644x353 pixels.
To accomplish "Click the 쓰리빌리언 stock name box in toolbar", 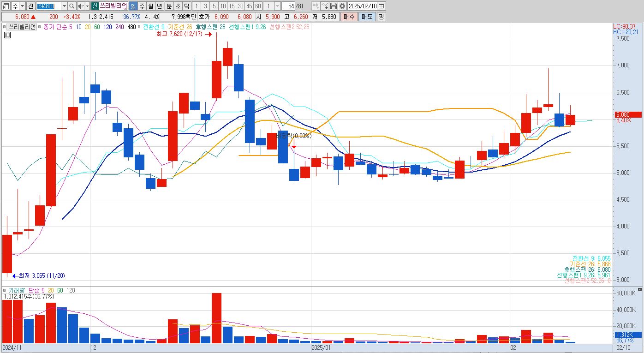I will coord(113,6).
